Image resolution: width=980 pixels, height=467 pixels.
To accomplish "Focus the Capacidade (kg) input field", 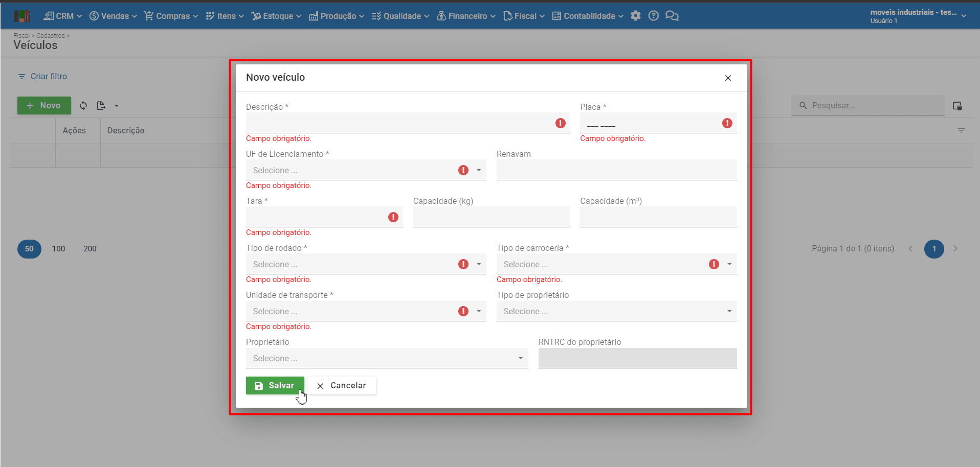I will coord(491,217).
